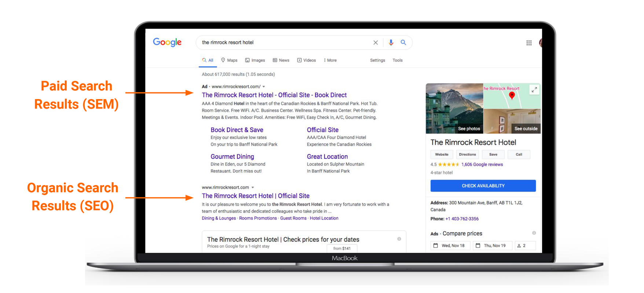644x293 pixels.
Task: Open the Videos tab
Action: coord(306,60)
